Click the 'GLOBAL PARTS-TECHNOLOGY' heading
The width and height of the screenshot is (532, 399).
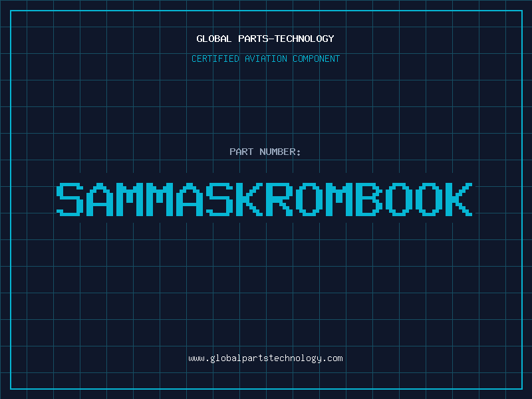pyautogui.click(x=265, y=39)
